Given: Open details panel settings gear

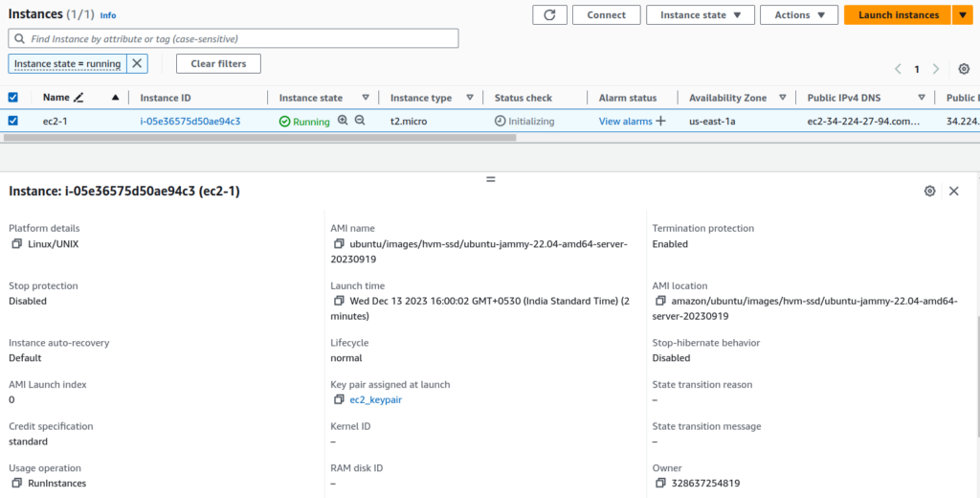Looking at the screenshot, I should [x=929, y=192].
